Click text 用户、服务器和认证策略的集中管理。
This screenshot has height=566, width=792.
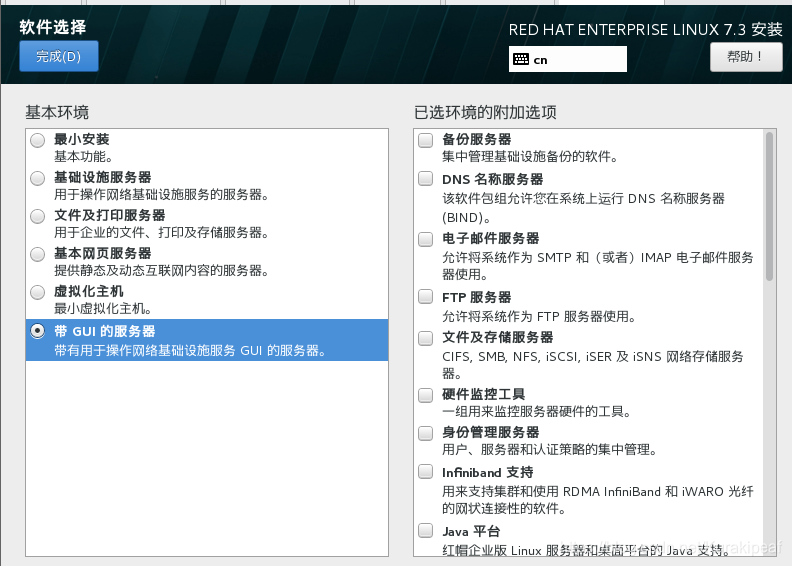(x=550, y=449)
